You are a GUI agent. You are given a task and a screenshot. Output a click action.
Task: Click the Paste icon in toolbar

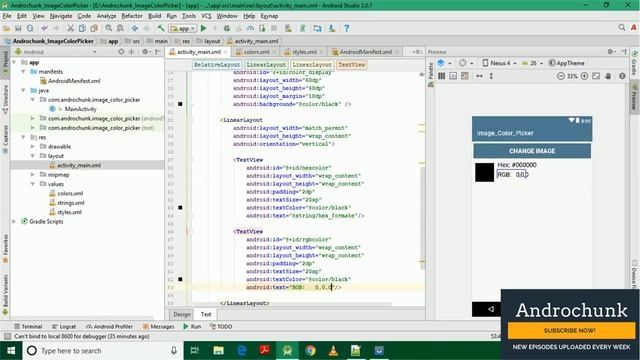point(94,29)
